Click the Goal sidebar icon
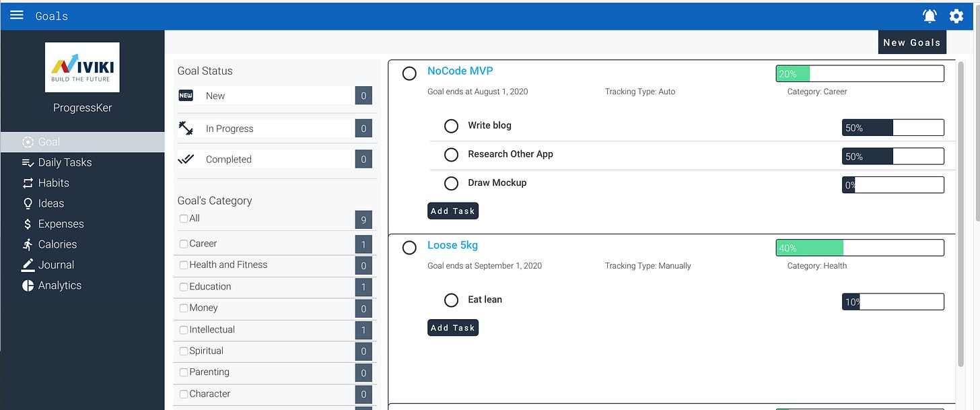The height and width of the screenshot is (410, 980). (x=28, y=142)
